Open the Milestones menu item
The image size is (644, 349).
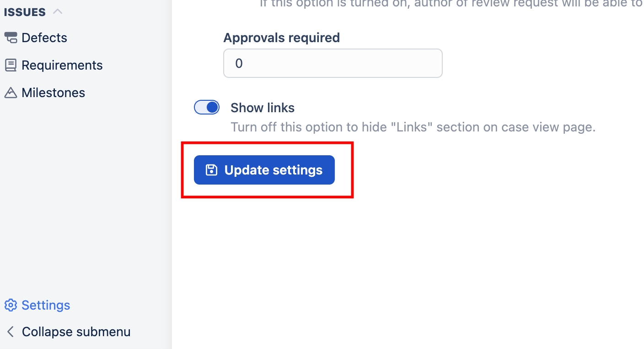[x=54, y=93]
